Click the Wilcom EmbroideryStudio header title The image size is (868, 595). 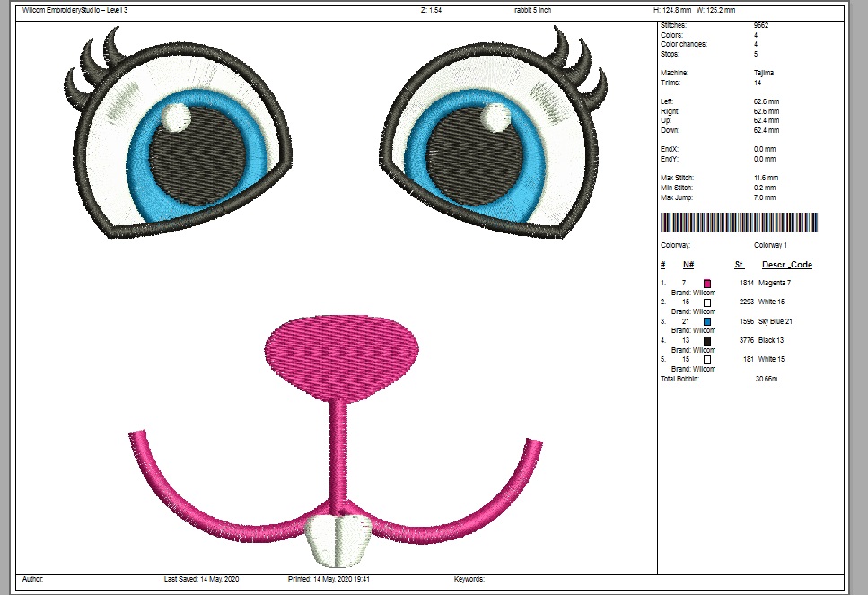tap(75, 10)
